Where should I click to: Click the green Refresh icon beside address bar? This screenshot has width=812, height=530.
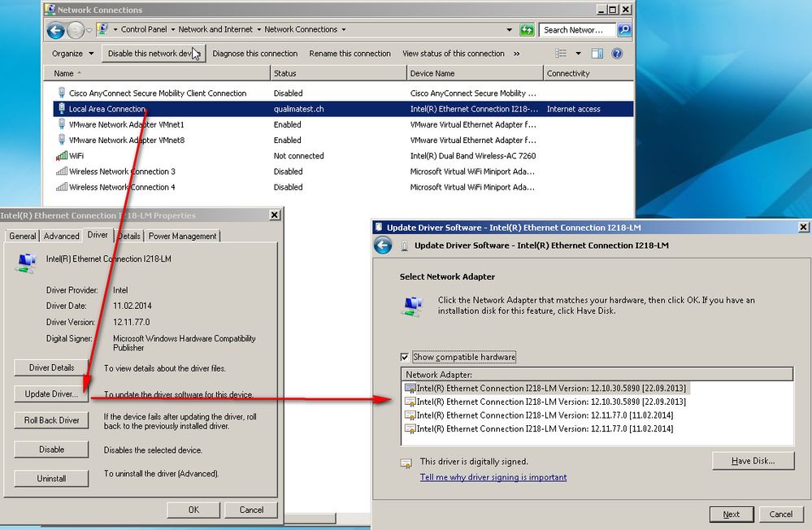click(x=527, y=30)
